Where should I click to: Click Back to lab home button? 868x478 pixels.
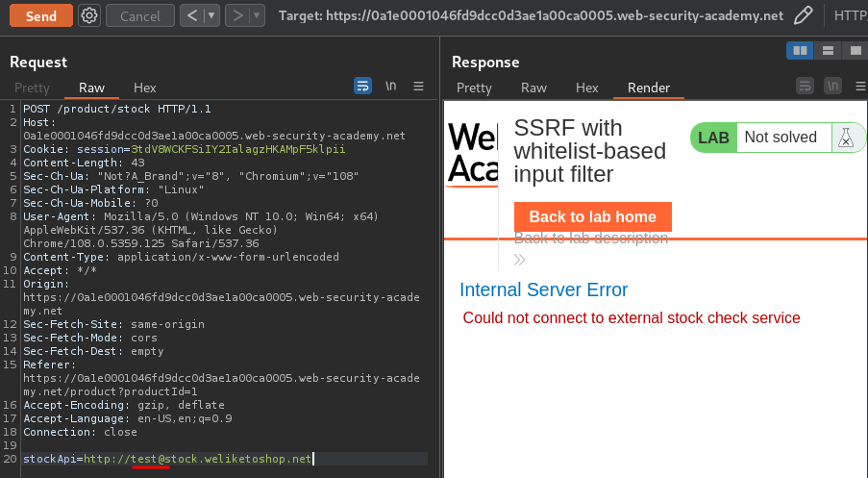coord(593,216)
